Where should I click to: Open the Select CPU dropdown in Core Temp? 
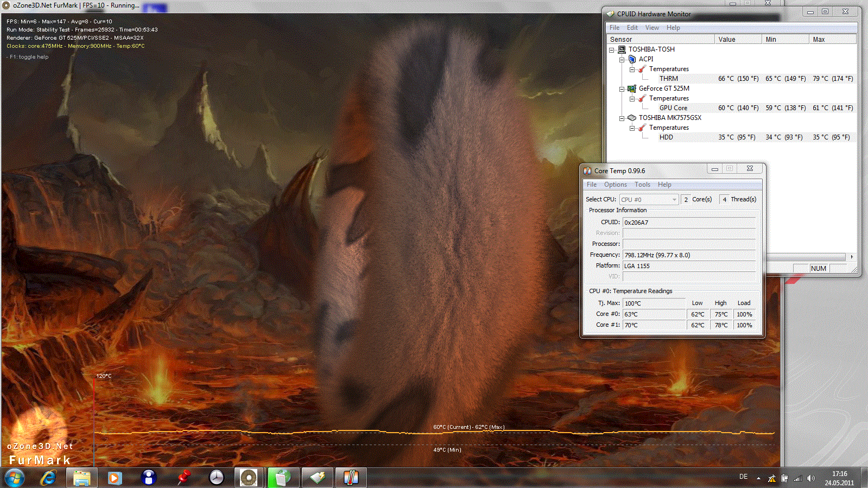click(649, 200)
